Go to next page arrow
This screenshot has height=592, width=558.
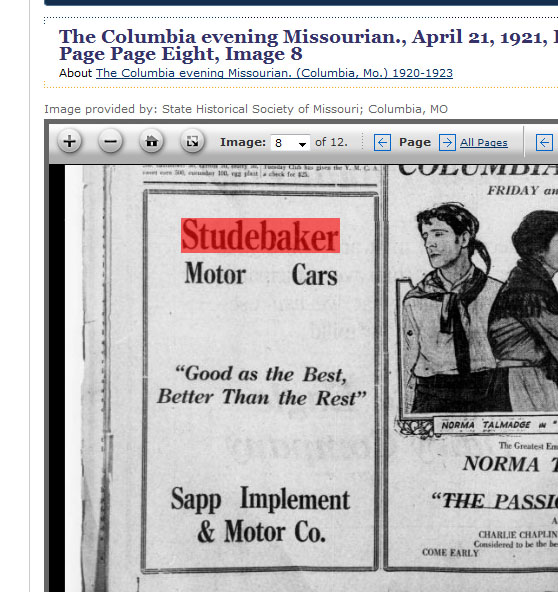point(447,143)
